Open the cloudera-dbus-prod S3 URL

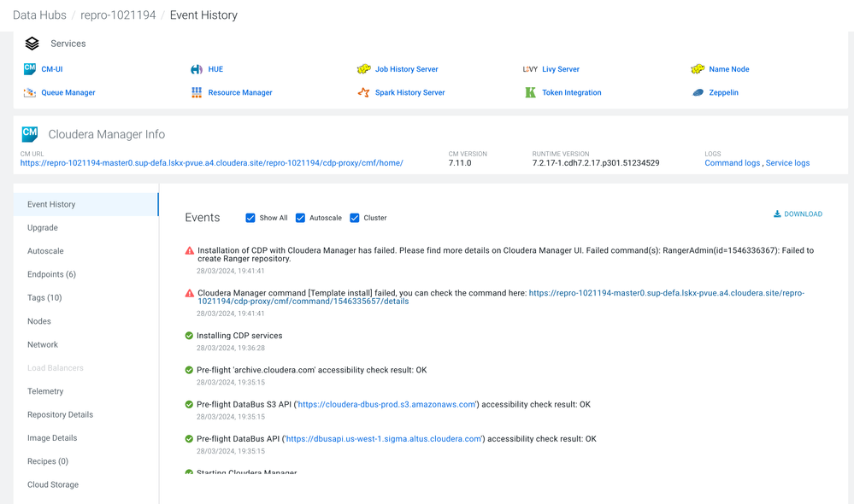tap(386, 404)
